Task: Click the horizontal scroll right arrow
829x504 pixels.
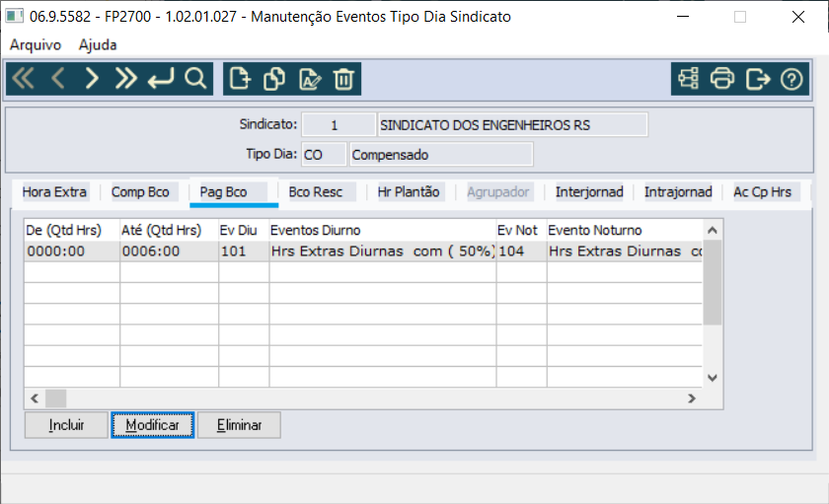Action: pyautogui.click(x=692, y=398)
